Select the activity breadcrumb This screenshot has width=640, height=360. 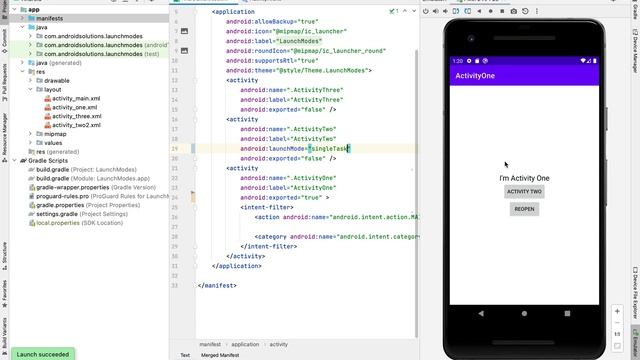(278, 344)
